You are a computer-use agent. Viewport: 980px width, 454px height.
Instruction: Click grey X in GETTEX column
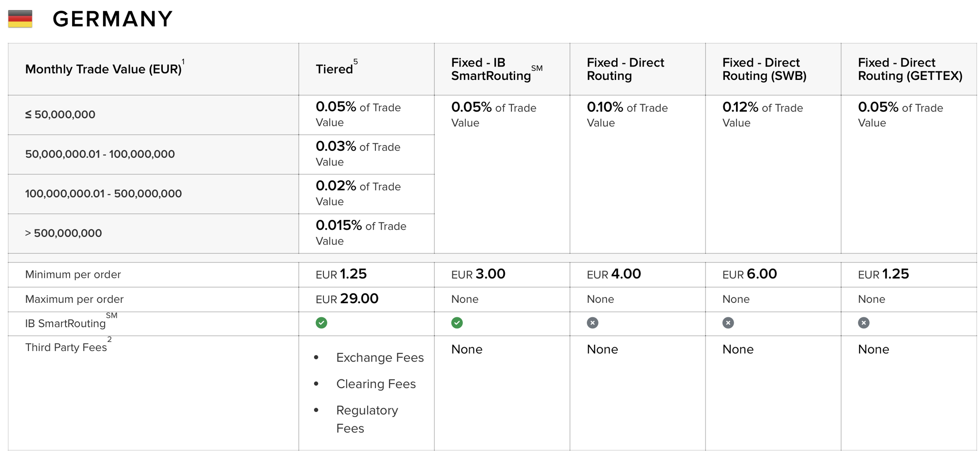coord(864,323)
